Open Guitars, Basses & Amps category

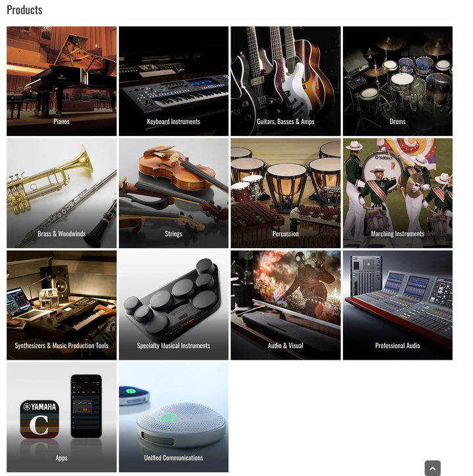click(286, 81)
